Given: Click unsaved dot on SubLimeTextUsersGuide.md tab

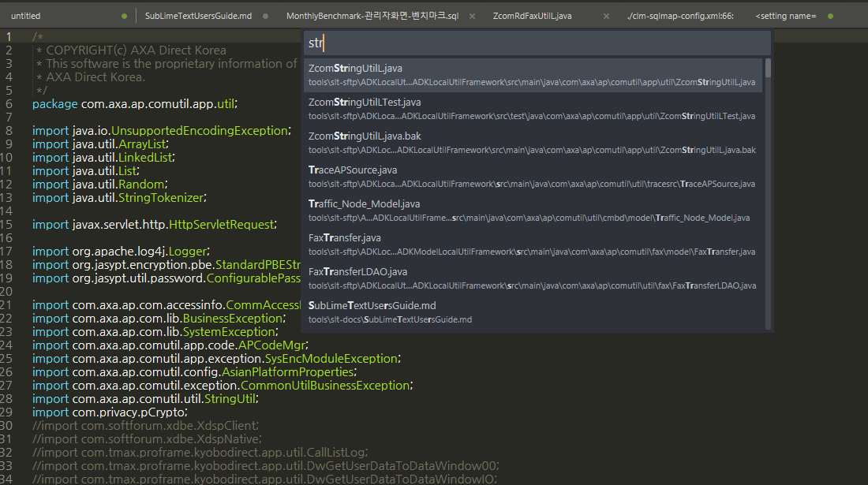Looking at the screenshot, I should pyautogui.click(x=266, y=16).
